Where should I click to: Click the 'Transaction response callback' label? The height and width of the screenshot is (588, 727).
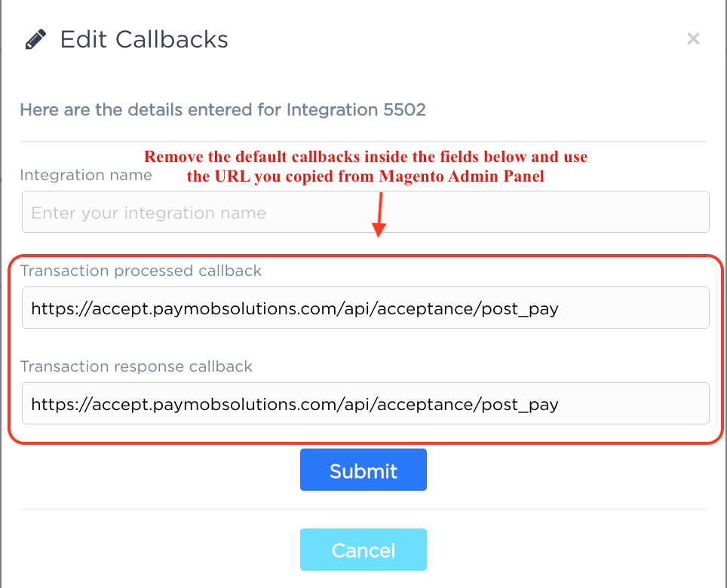136,366
